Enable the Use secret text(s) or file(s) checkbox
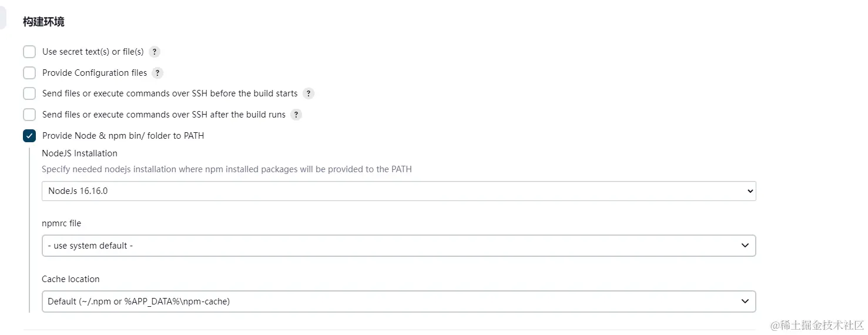868x335 pixels. pos(29,52)
